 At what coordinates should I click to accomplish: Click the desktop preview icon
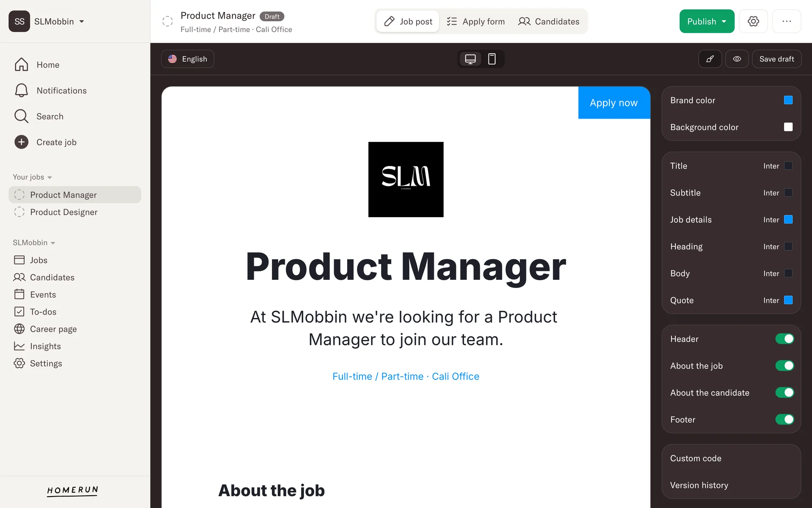point(470,59)
